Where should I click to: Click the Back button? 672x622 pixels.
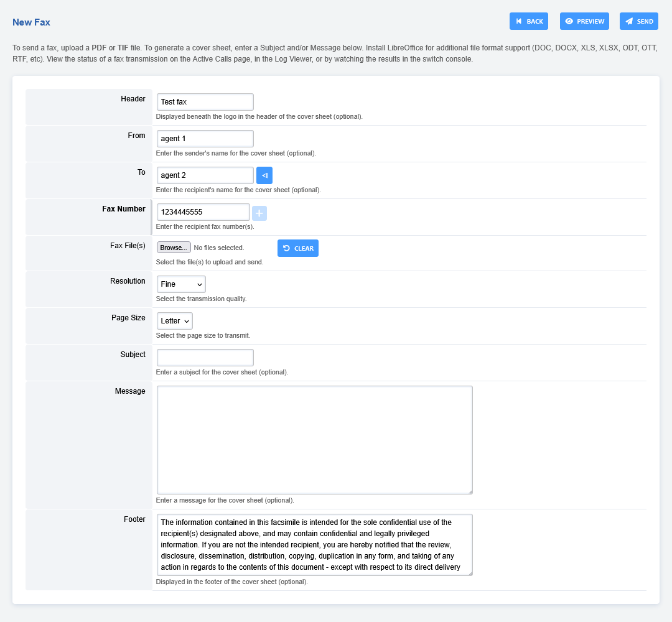[x=528, y=21]
